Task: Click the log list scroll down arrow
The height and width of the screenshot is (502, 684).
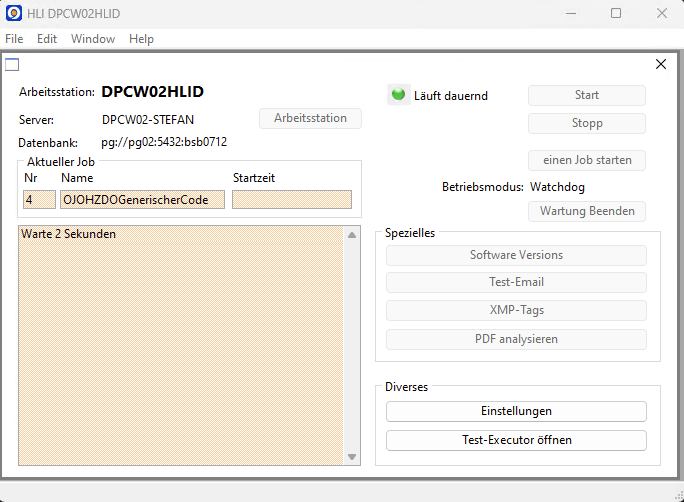Action: [x=352, y=457]
